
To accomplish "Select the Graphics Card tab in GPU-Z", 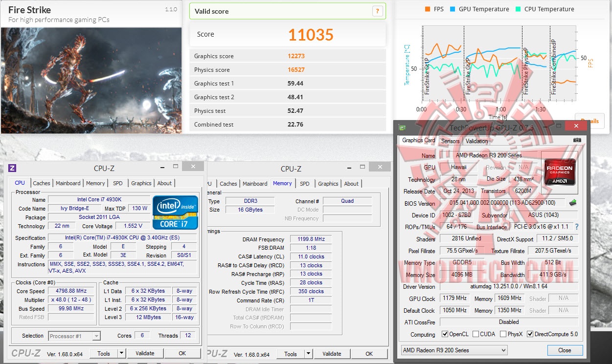I will [x=418, y=140].
